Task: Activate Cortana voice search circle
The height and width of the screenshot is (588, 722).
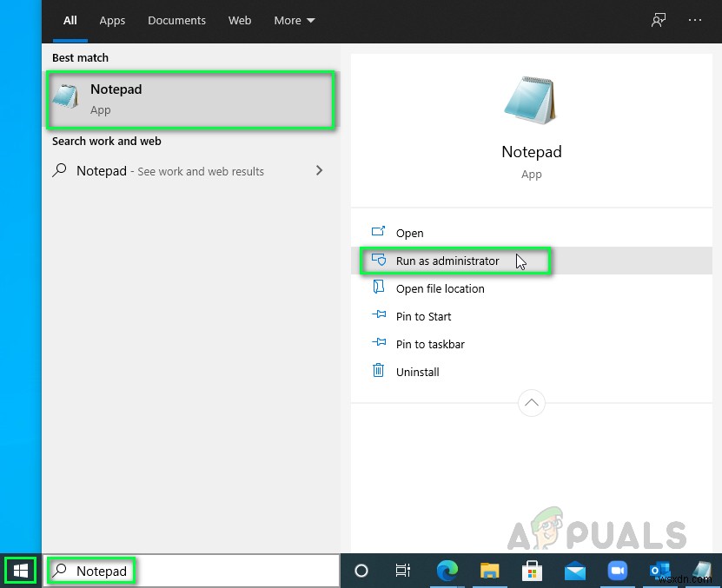Action: click(361, 571)
